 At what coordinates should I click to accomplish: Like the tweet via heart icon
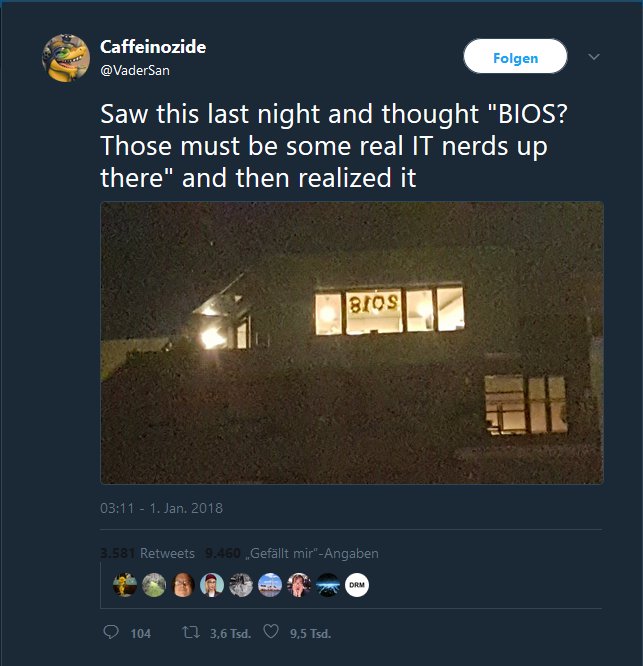[x=271, y=632]
